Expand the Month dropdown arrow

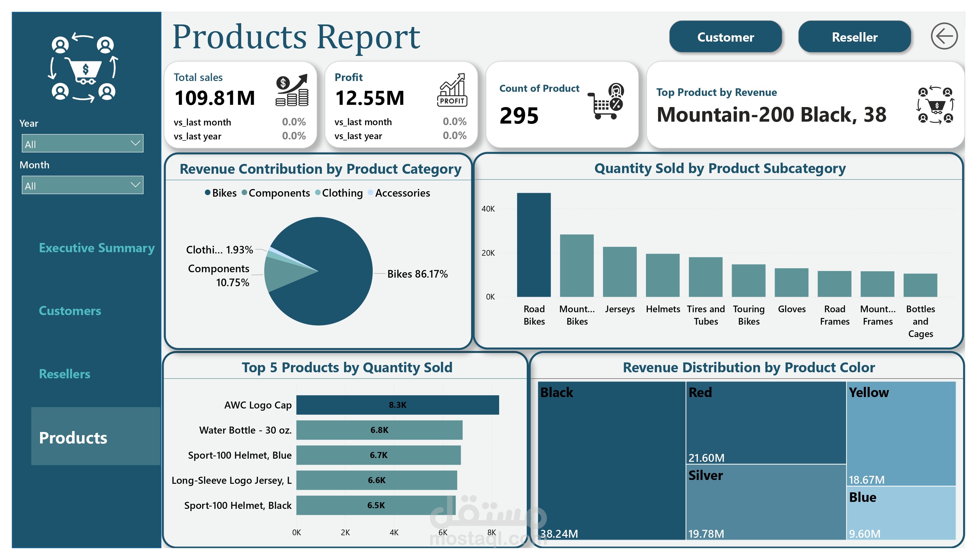[135, 185]
